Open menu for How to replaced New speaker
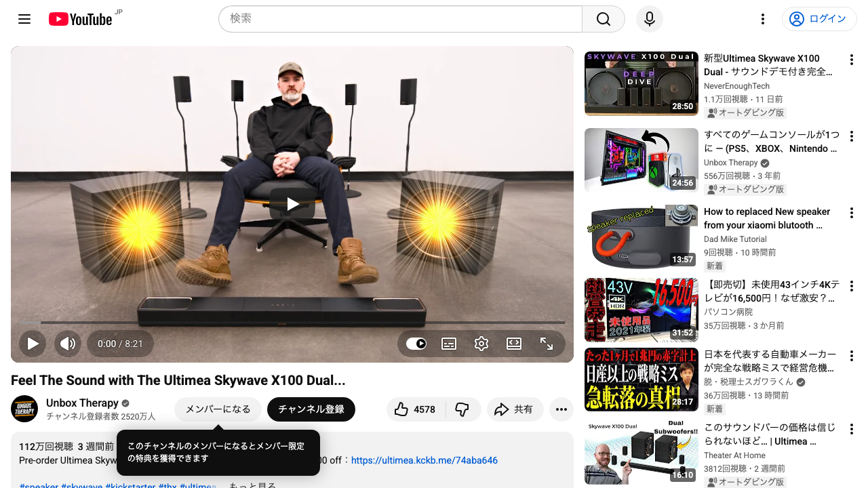 852,213
